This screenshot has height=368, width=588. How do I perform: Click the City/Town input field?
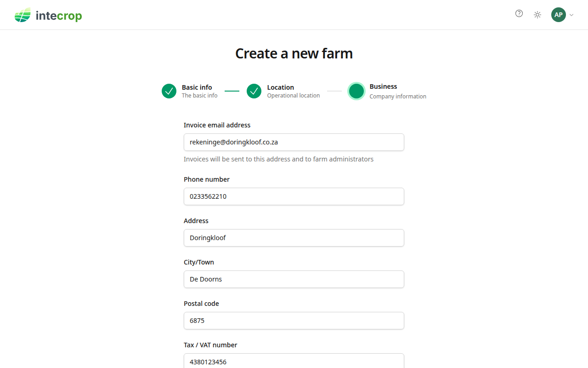tap(294, 279)
